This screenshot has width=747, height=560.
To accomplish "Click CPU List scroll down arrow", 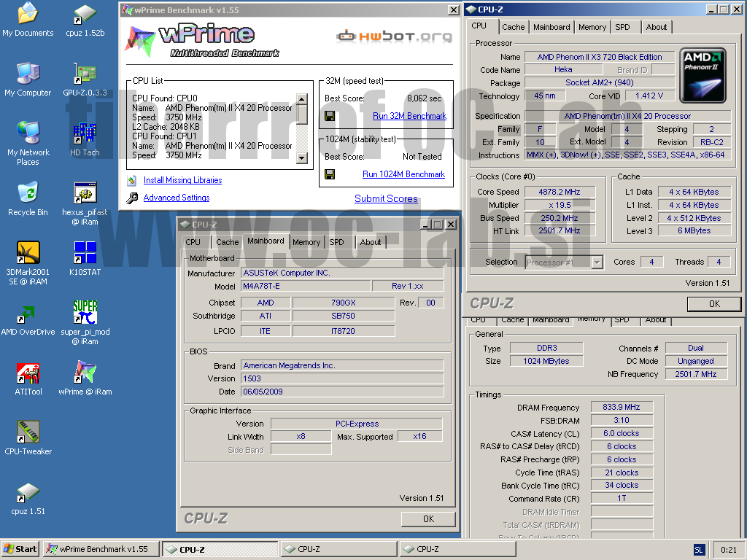I will 301,158.
